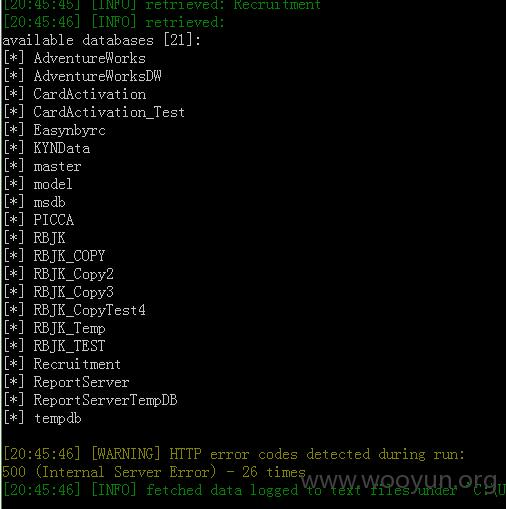Select the Recruitment database in the list
The image size is (506, 509).
point(77,364)
